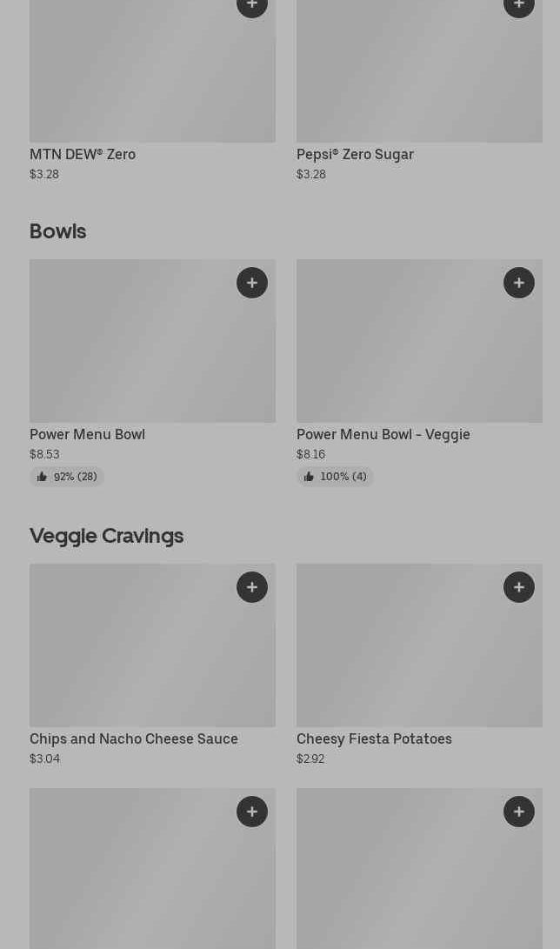Click the Veggie Cravings section heading
The image size is (560, 949).
(106, 536)
